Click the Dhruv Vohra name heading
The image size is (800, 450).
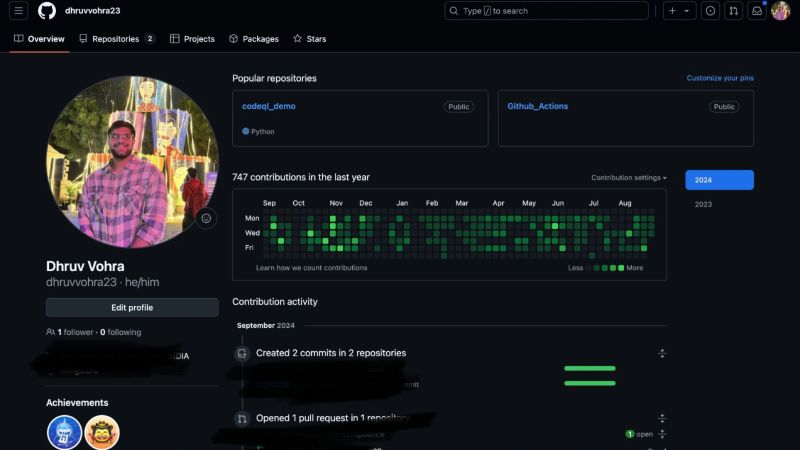coord(85,266)
